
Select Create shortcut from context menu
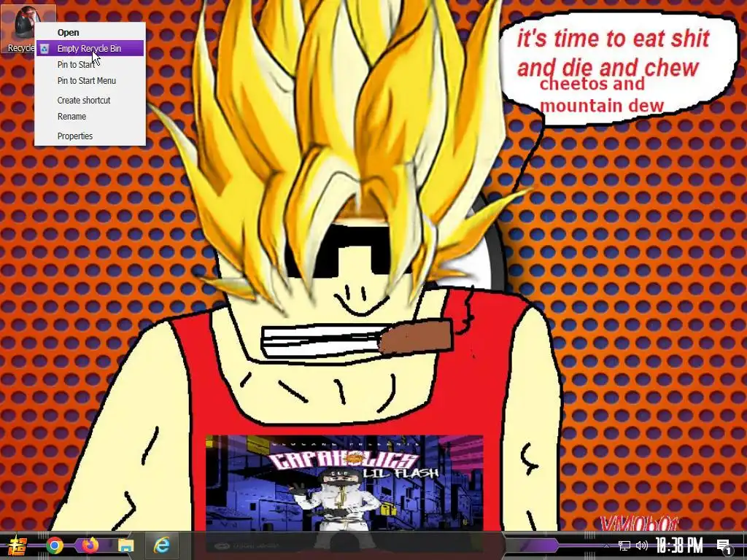point(90,100)
